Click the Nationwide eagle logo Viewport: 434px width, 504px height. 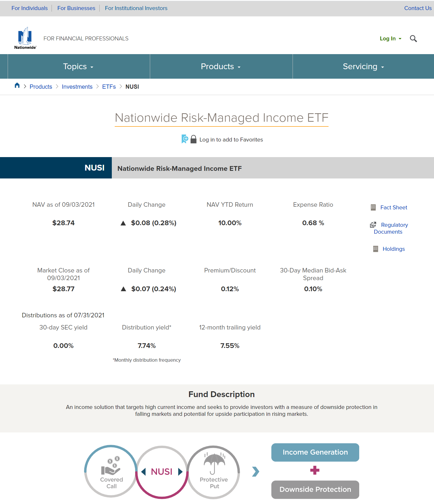[25, 38]
